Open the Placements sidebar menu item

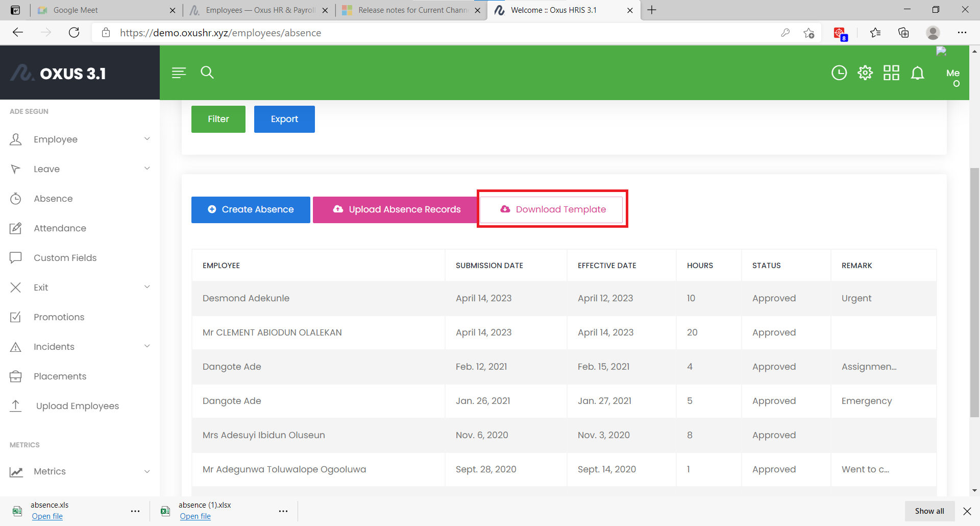[x=80, y=376]
